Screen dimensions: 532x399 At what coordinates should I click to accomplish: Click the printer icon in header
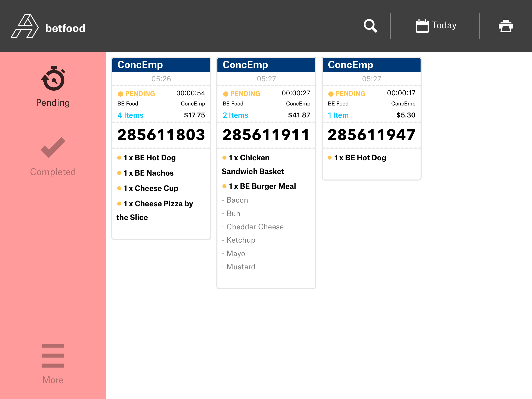[506, 26]
